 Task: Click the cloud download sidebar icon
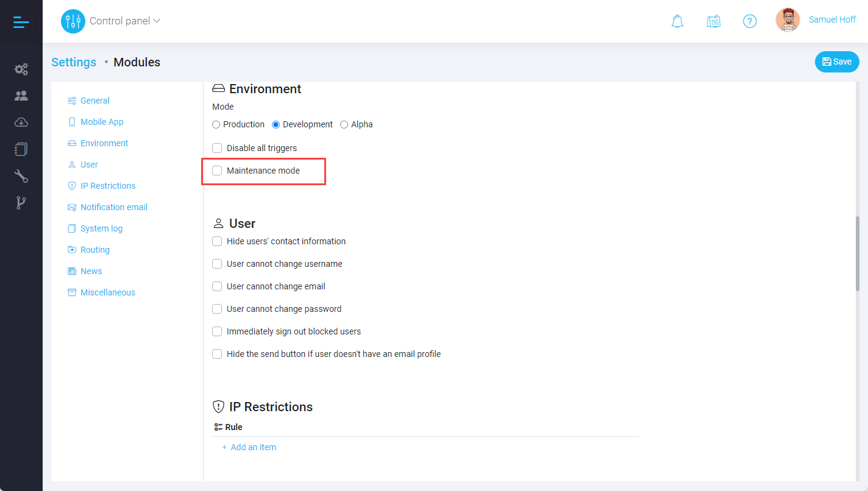(21, 122)
